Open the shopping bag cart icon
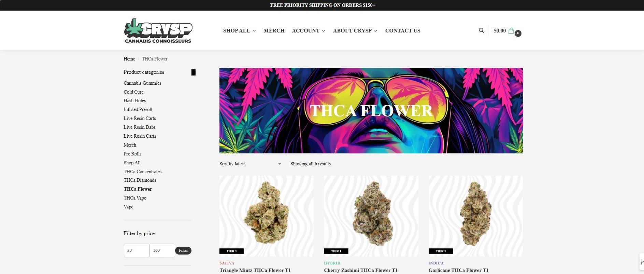The height and width of the screenshot is (274, 644). (x=511, y=31)
